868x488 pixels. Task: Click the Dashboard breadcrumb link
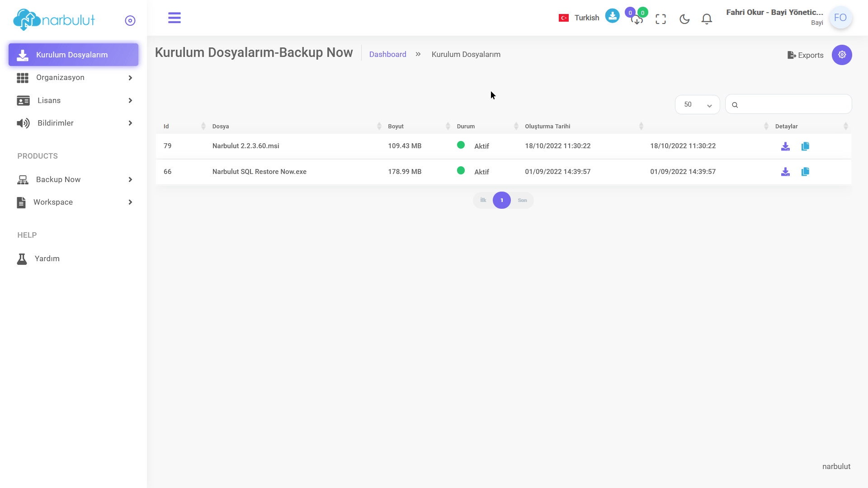coord(388,54)
